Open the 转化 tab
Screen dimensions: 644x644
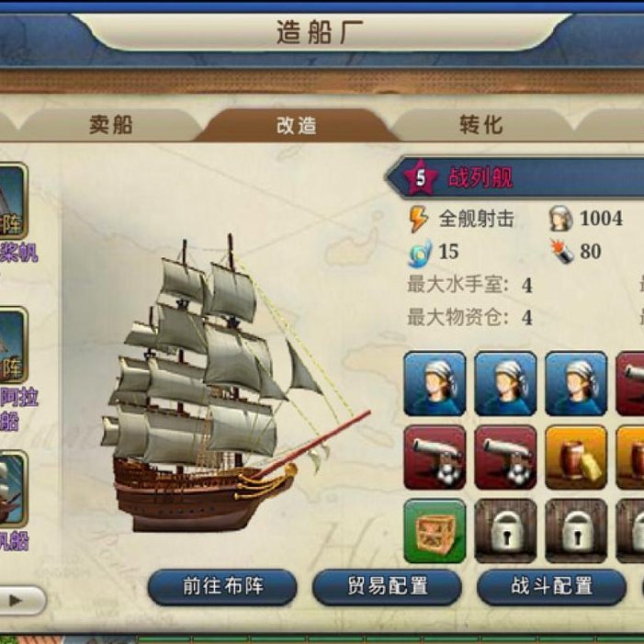[x=481, y=125]
